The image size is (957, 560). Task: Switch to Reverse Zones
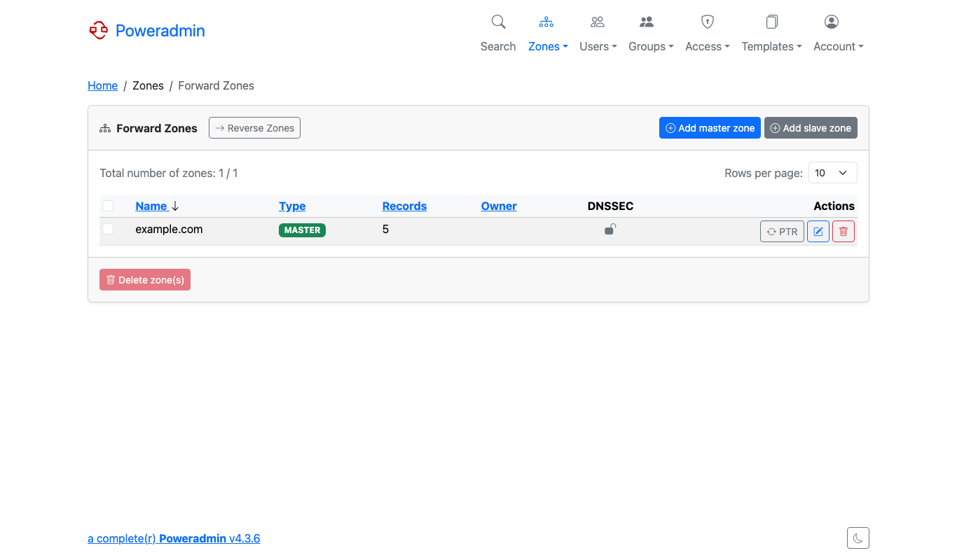(x=254, y=128)
